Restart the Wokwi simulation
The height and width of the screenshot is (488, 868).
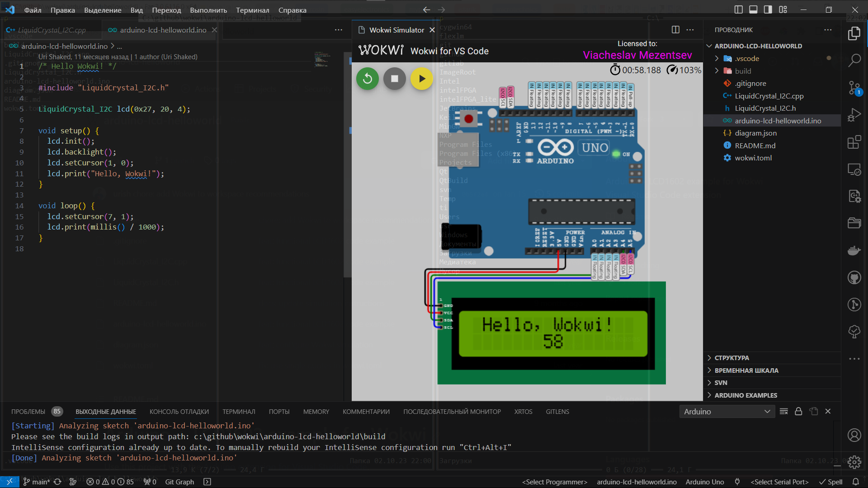[368, 79]
